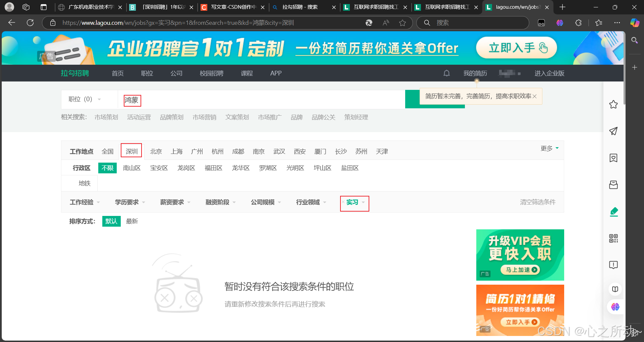Screen dimensions: 644x342
Task: Add page to favorites star icon
Action: coord(402,23)
